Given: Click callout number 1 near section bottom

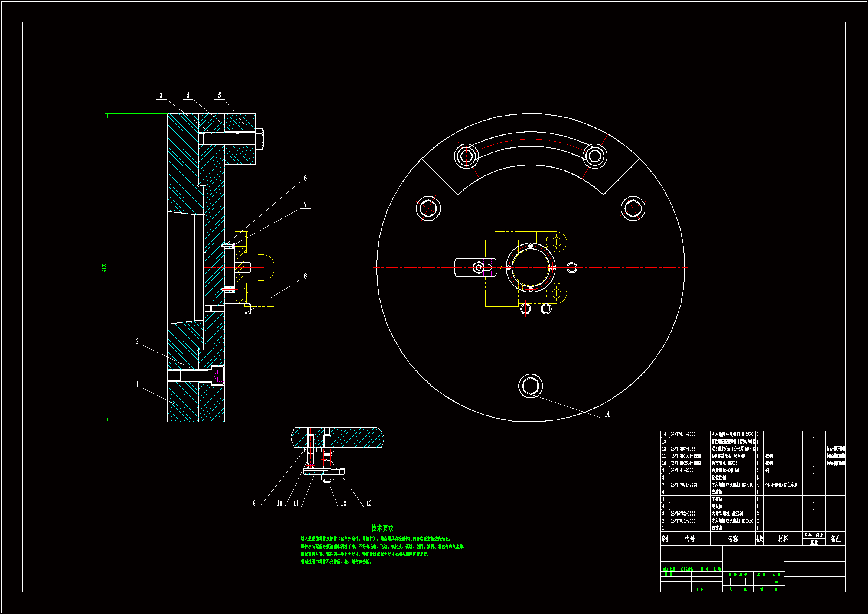Looking at the screenshot, I should 137,384.
